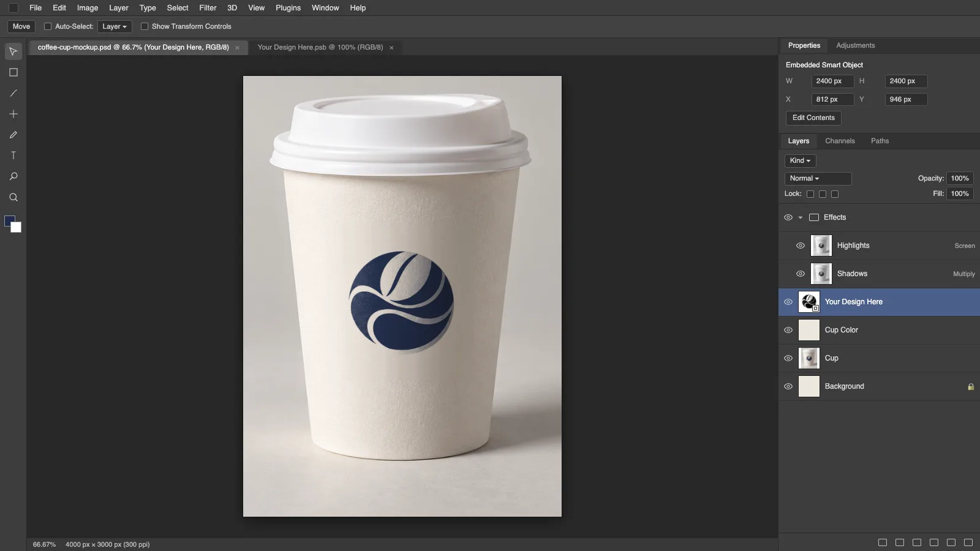The image size is (980, 551).
Task: Click the layer Opacity field
Action: pos(960,178)
